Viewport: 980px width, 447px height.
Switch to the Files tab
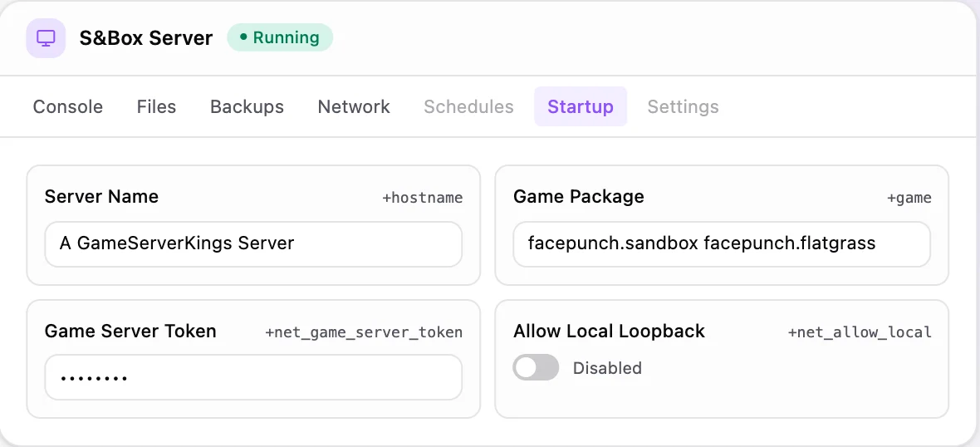coord(156,107)
